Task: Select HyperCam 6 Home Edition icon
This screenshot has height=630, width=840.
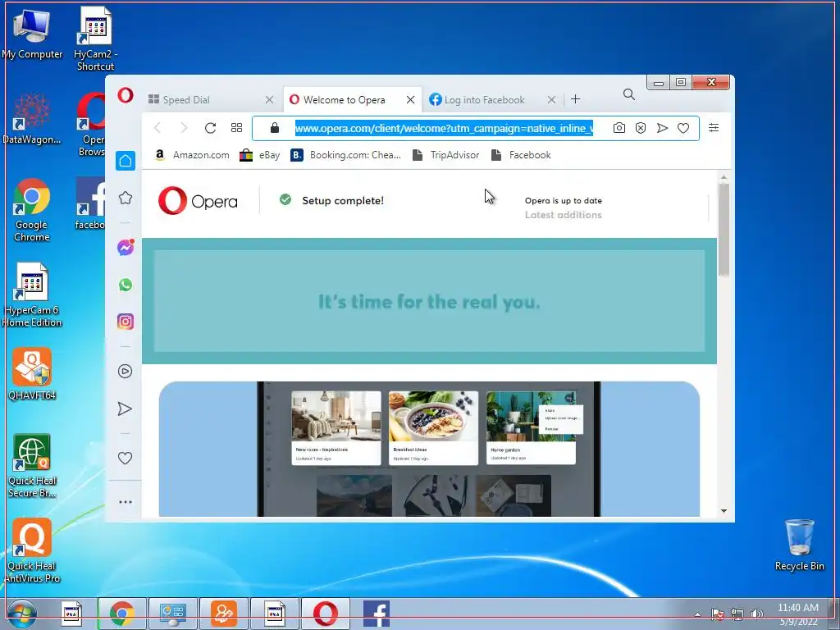Action: tap(32, 295)
